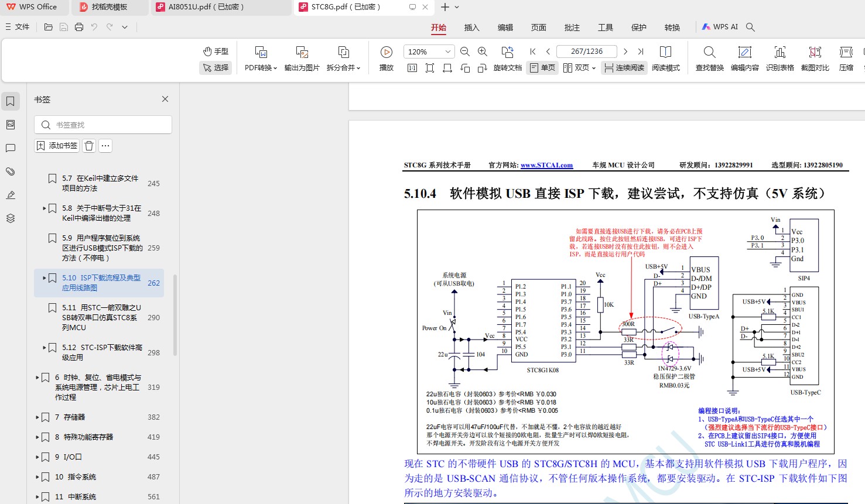Open the 文件 menu
Screen dimensions: 865x504
point(18,27)
